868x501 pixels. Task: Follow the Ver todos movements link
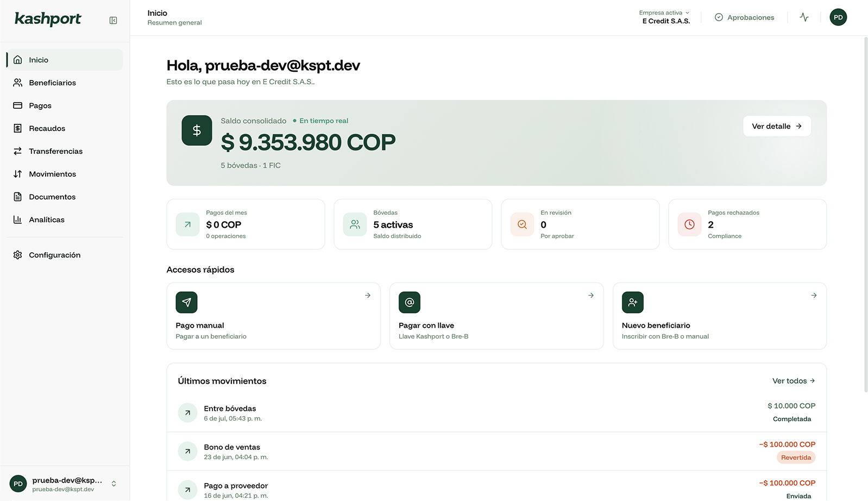point(794,381)
